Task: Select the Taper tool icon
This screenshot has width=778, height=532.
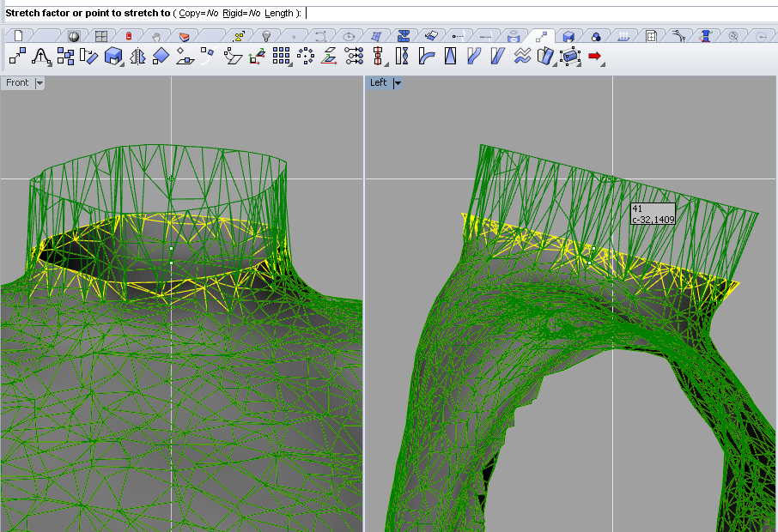Action: tap(450, 57)
